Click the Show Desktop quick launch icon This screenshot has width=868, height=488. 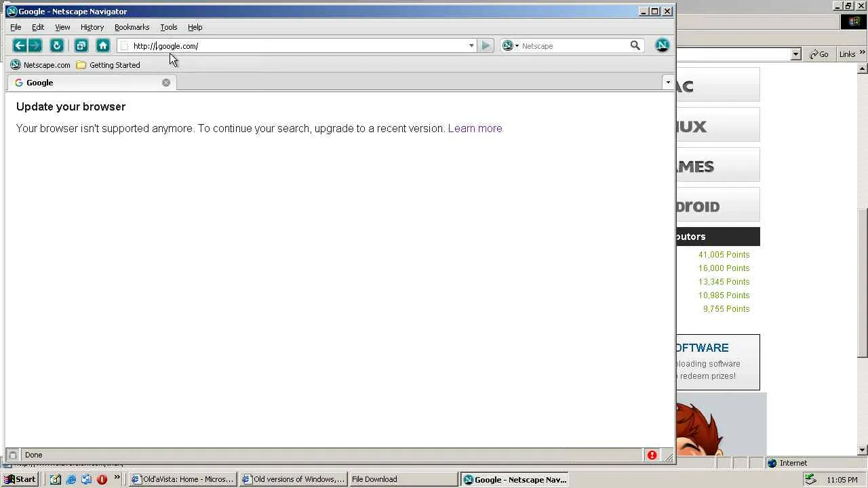(x=55, y=479)
